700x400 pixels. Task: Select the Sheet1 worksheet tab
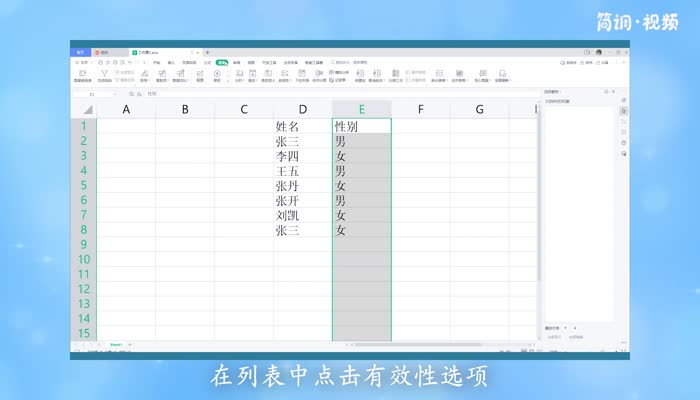[116, 344]
